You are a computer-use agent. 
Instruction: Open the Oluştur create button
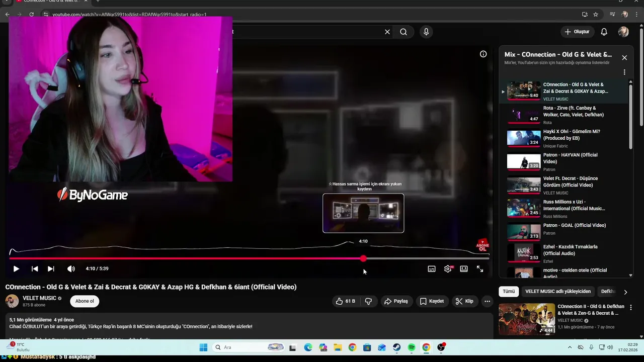click(577, 32)
